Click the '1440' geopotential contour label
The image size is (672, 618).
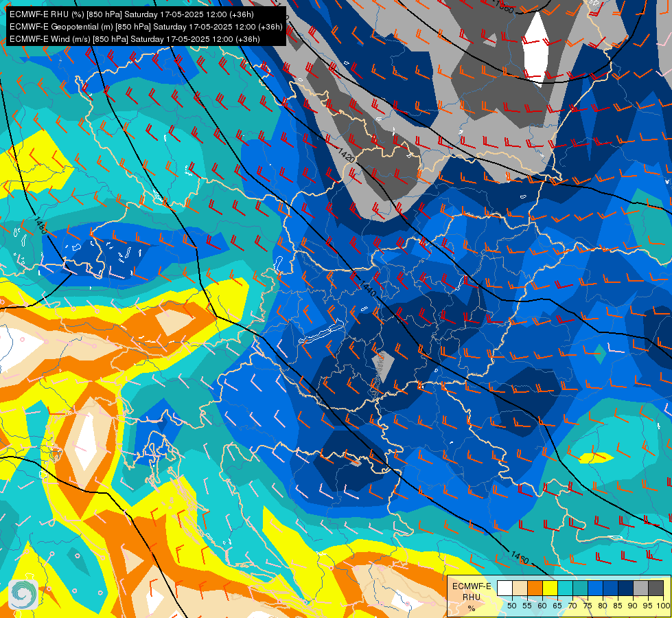pos(367,288)
